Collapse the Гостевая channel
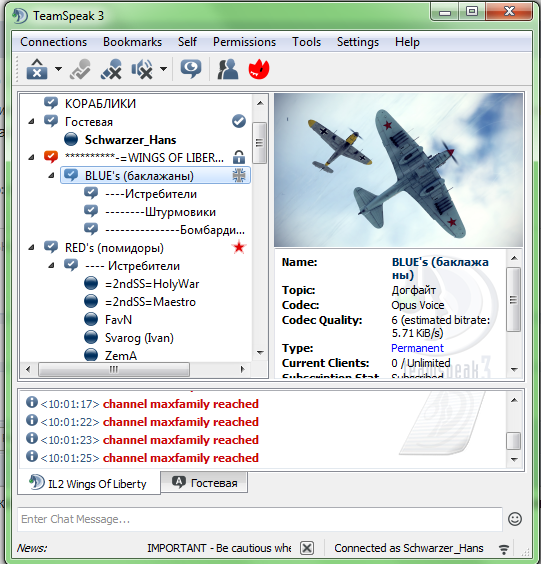The image size is (541, 564). pyautogui.click(x=32, y=122)
